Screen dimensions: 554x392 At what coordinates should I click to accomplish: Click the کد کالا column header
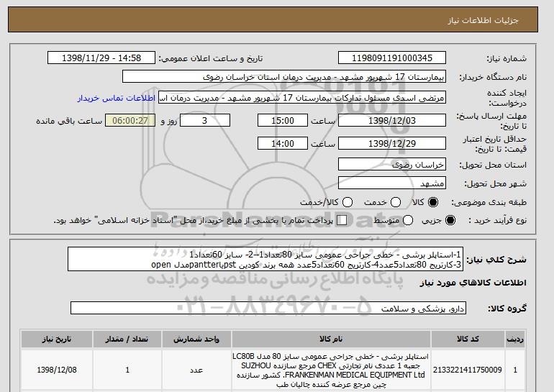click(468, 339)
